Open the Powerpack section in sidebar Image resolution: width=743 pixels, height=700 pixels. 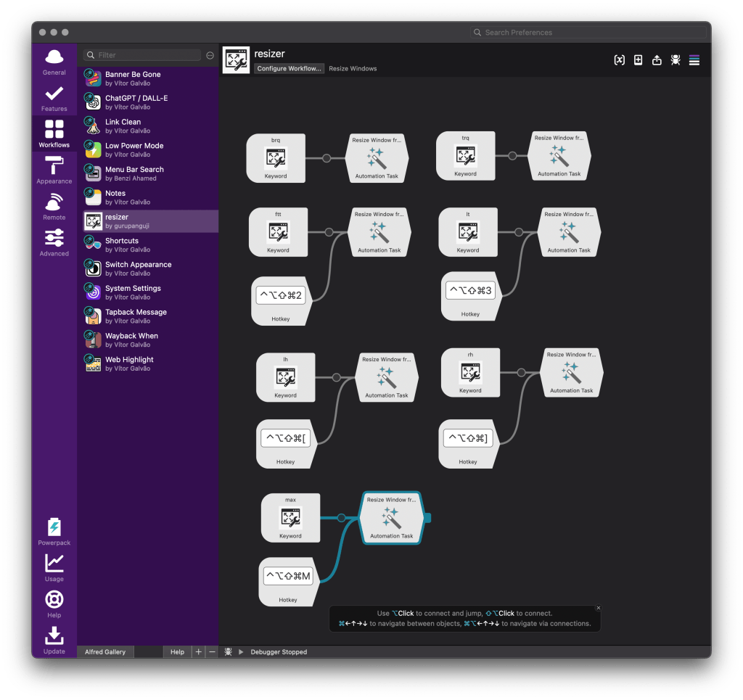pyautogui.click(x=54, y=531)
